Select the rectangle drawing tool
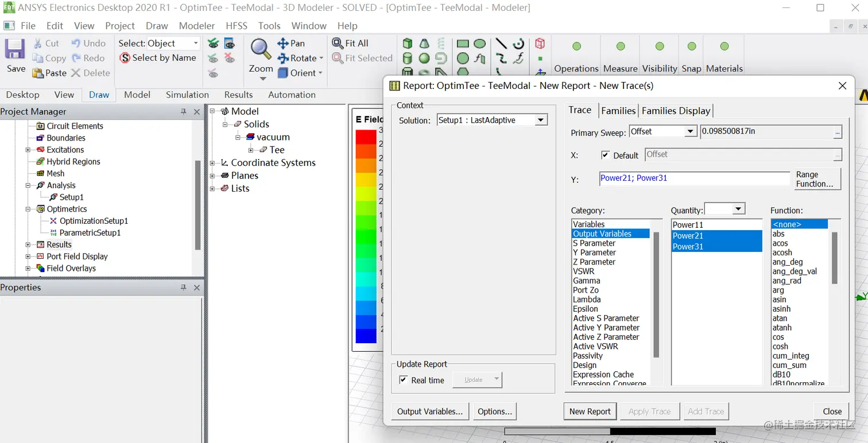The width and height of the screenshot is (868, 443). coord(463,44)
